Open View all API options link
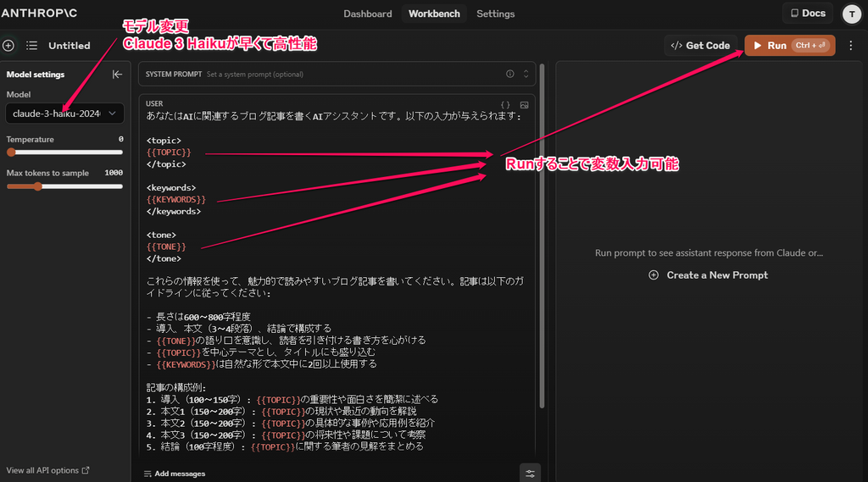 (47, 470)
